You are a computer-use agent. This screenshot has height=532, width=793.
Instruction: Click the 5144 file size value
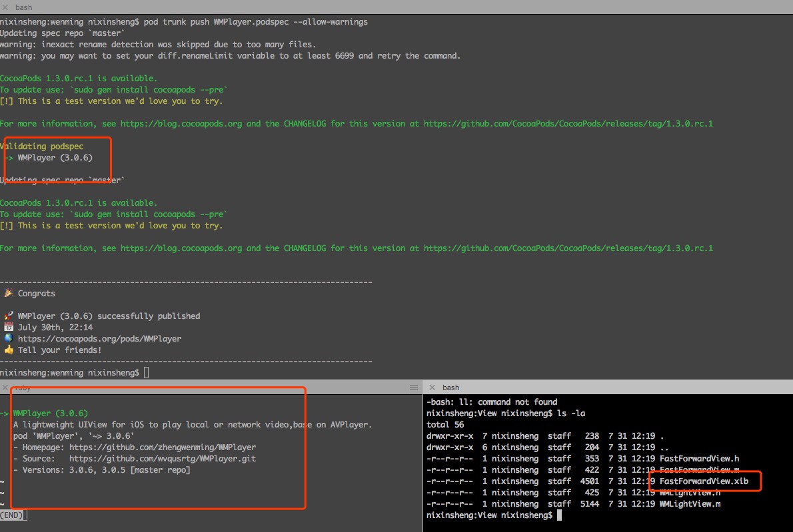(x=589, y=504)
